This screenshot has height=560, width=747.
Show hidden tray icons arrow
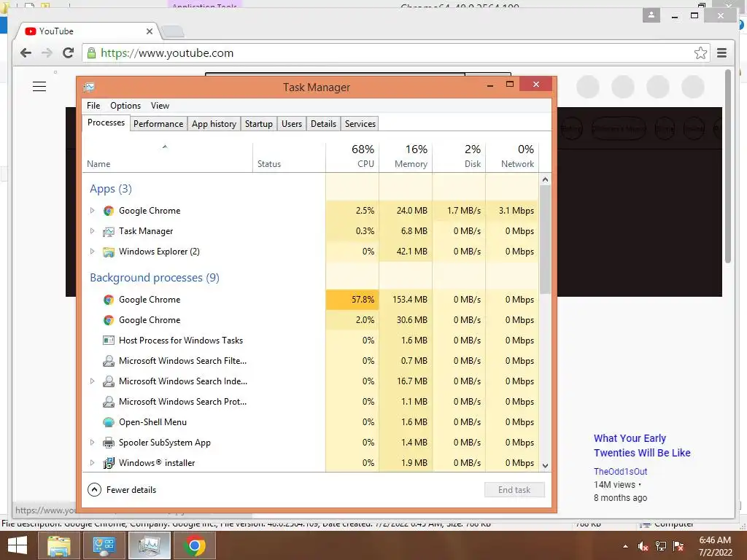pos(625,546)
